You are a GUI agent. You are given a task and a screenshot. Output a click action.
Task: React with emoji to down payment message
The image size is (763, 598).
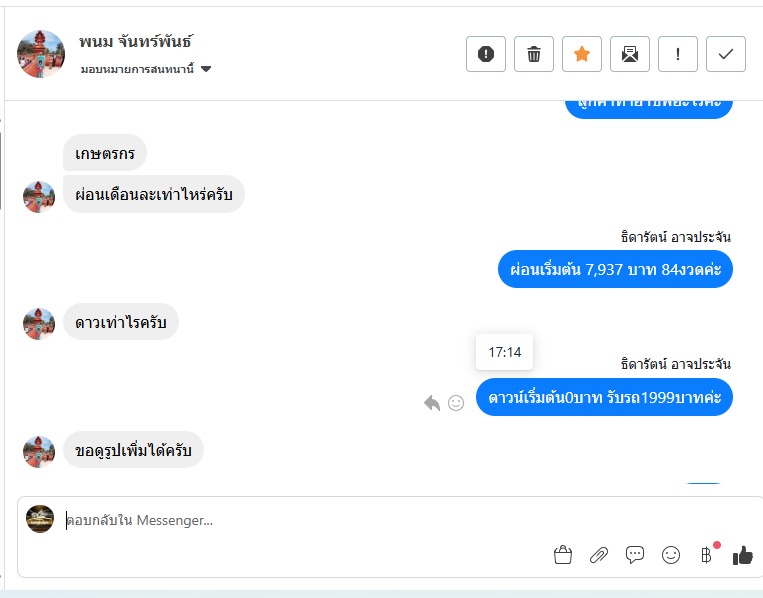456,403
